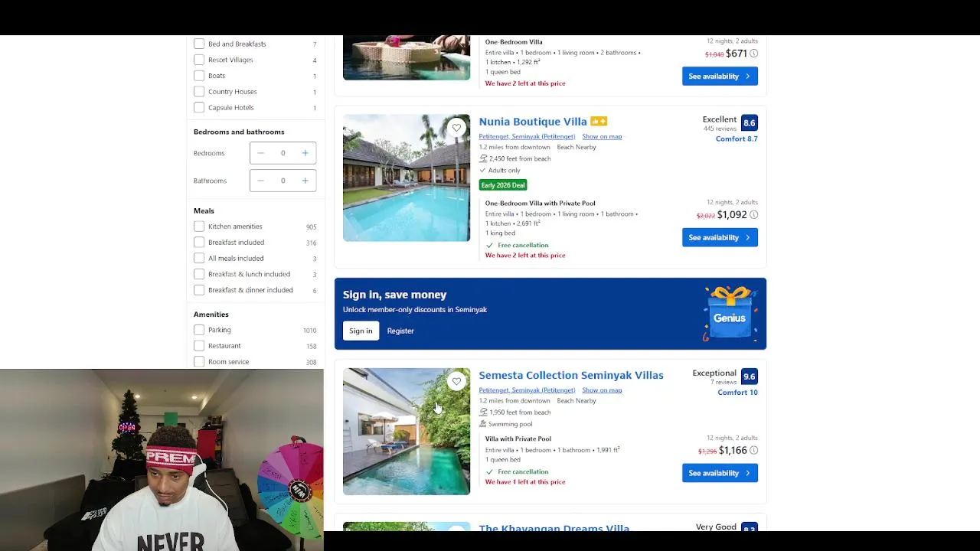Tick the Parking amenity checkbox
The width and height of the screenshot is (980, 551).
point(199,330)
